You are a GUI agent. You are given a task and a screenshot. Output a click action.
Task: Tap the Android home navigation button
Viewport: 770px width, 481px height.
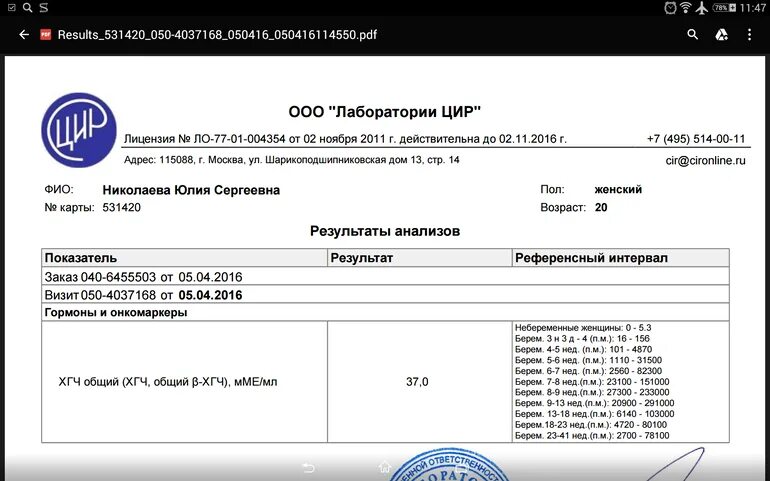[385, 467]
